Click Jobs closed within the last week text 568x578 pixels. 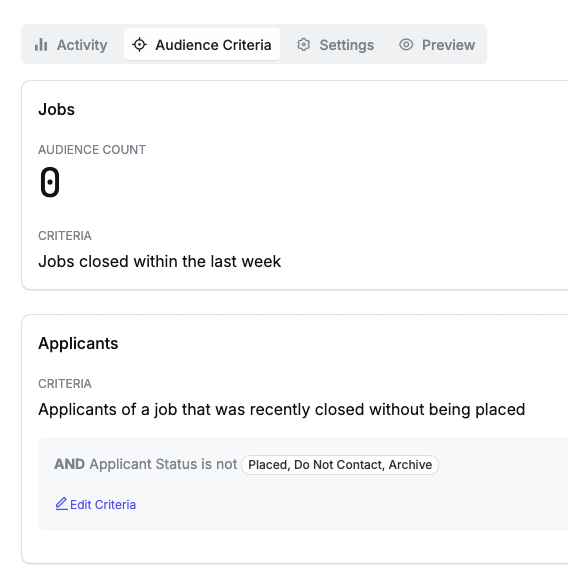tap(160, 261)
